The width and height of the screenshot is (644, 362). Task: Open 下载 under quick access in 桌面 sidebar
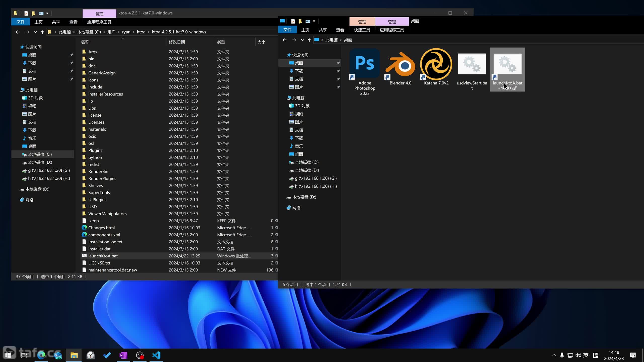(x=299, y=71)
